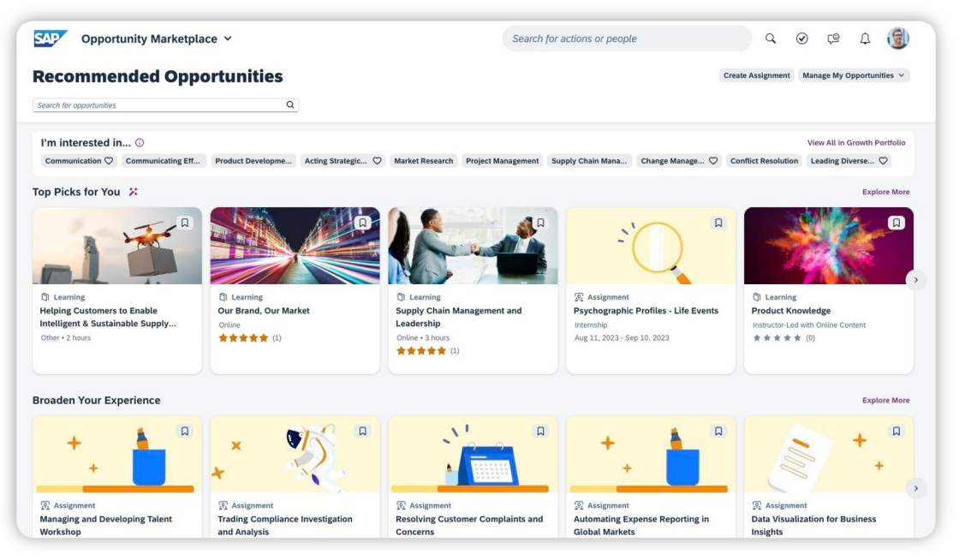The height and width of the screenshot is (560, 965).
Task: Open 'Data Visualization for Business Insights' title
Action: click(x=813, y=526)
